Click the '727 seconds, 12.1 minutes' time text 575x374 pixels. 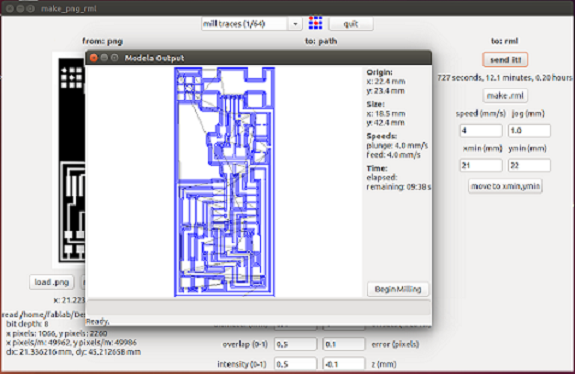click(504, 78)
